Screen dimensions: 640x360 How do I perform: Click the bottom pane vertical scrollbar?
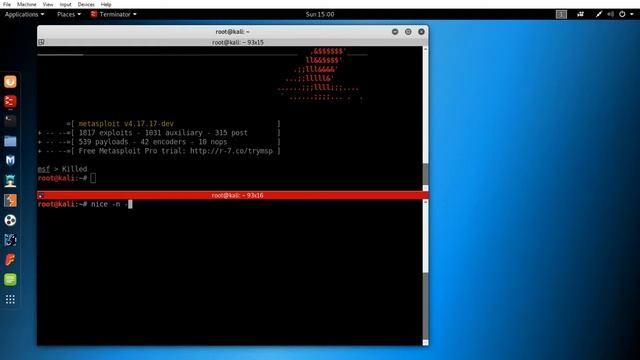425,272
